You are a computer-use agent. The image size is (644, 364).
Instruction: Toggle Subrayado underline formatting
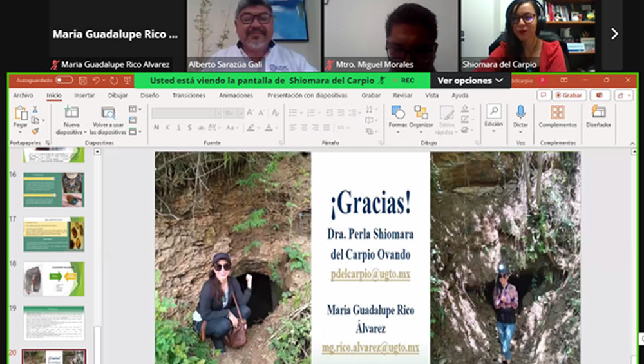point(178,128)
